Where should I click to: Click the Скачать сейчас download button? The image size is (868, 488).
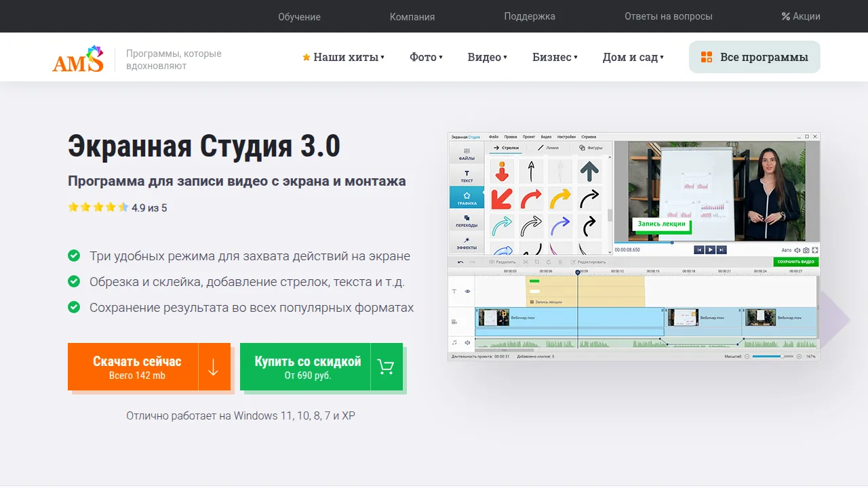149,367
